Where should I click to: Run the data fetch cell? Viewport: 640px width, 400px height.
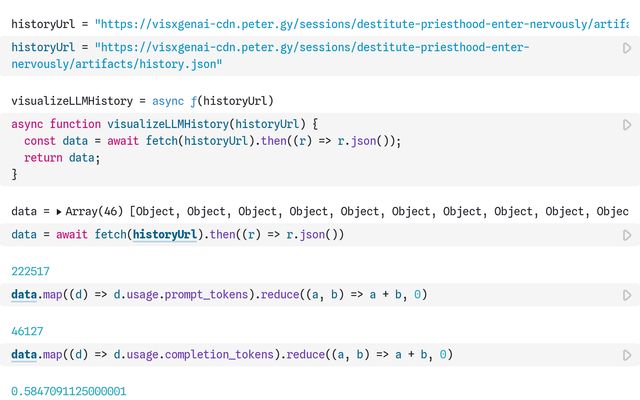pyautogui.click(x=627, y=235)
